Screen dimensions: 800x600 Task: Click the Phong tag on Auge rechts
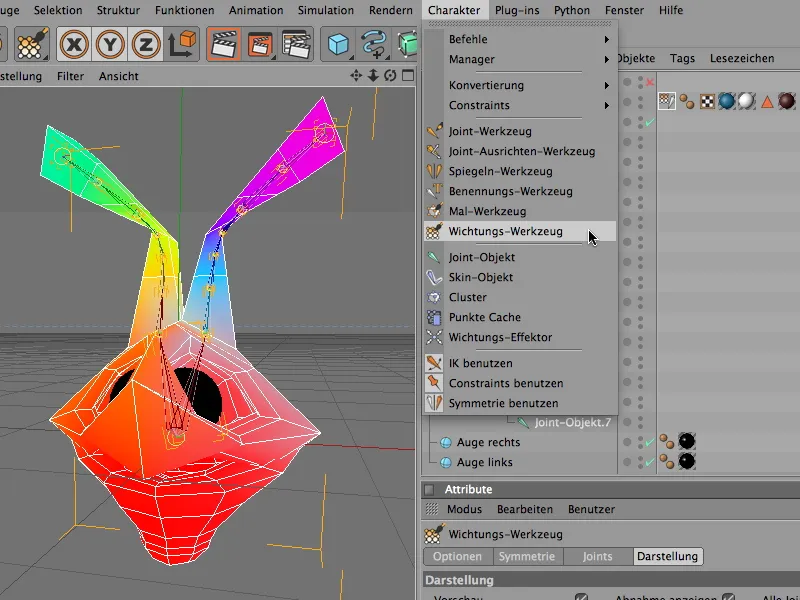667,442
